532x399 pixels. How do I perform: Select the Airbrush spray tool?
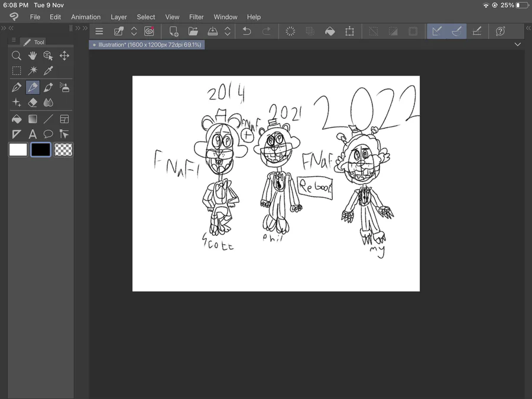tap(64, 87)
